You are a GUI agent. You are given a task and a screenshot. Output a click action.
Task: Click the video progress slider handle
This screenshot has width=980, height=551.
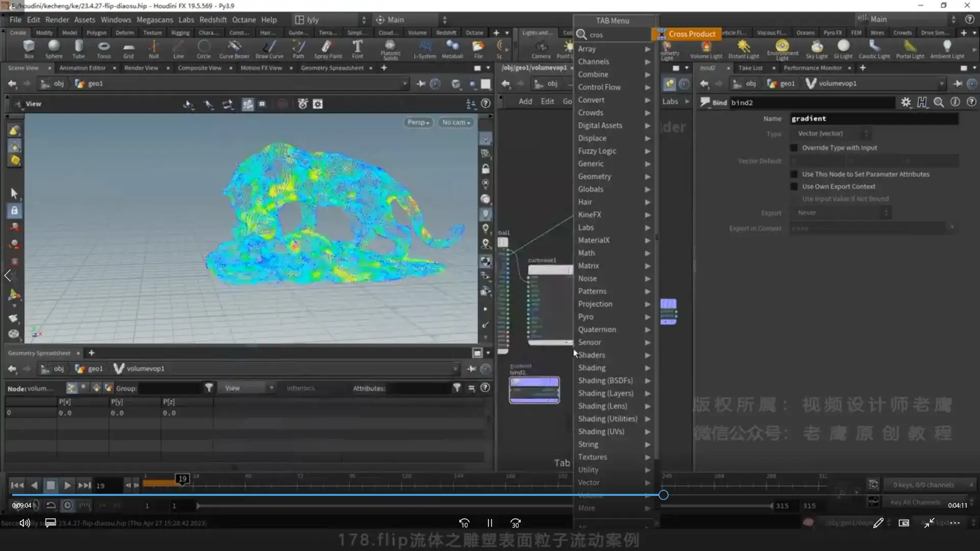point(663,495)
